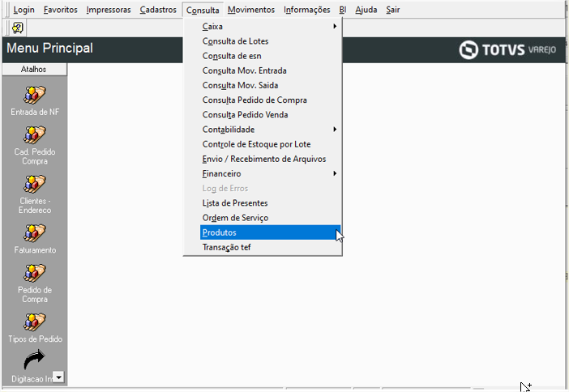This screenshot has height=392, width=569.
Task: Select the highlighted Produtos entry
Action: click(271, 232)
